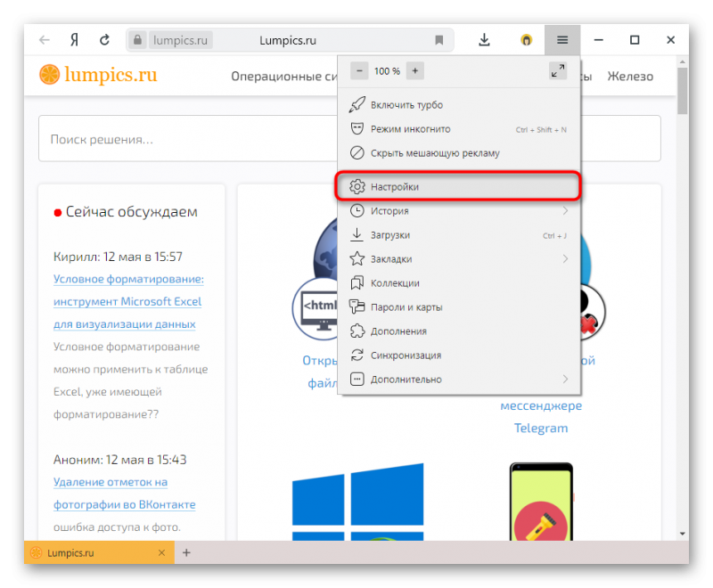Viewport: 713px width, 588px height.
Task: Open 'Режим инкогнито' from the menu
Action: 459,129
